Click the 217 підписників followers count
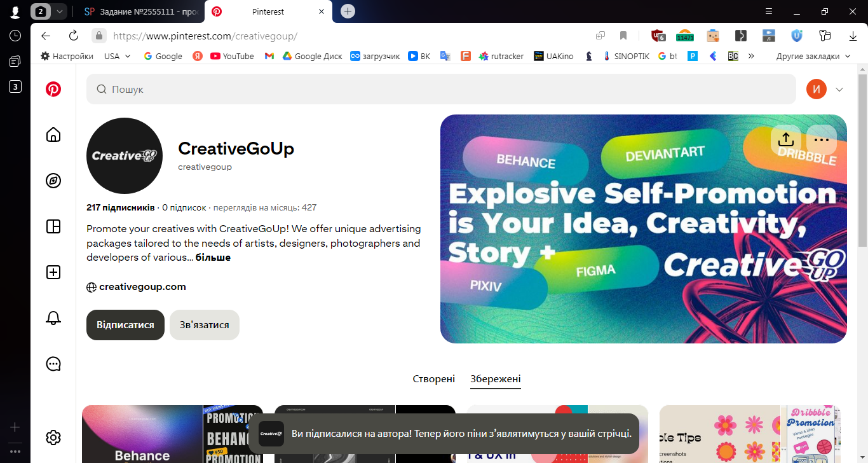This screenshot has height=463, width=868. pyautogui.click(x=121, y=207)
